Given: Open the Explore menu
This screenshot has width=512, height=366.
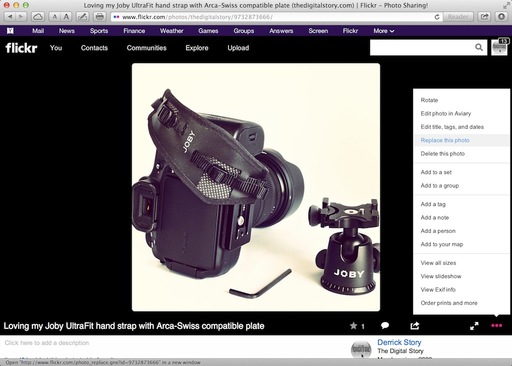Looking at the screenshot, I should [197, 48].
